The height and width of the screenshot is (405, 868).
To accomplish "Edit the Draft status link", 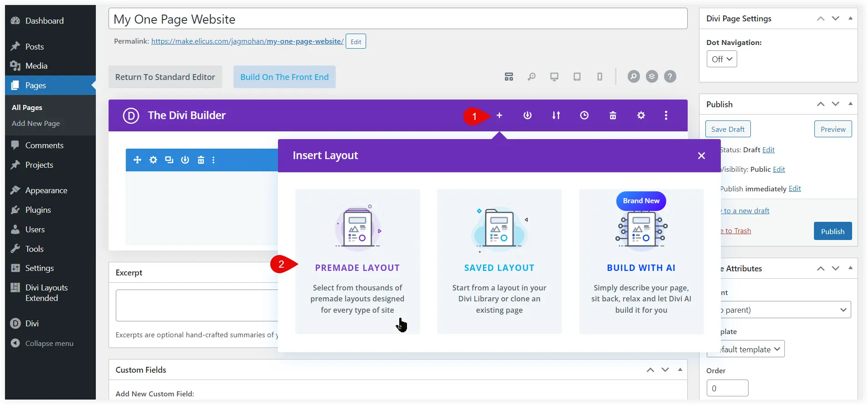I will tap(769, 150).
